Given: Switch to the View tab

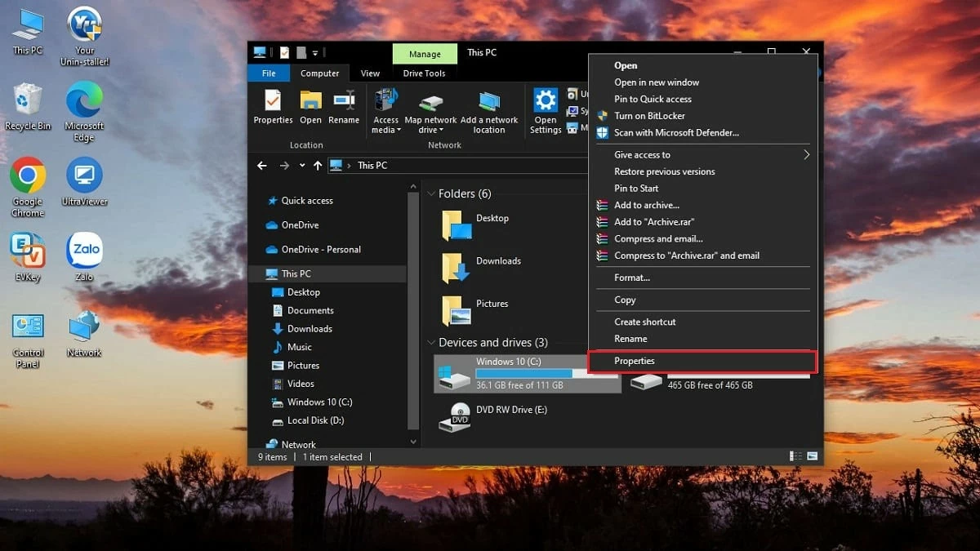Looking at the screenshot, I should pos(369,73).
